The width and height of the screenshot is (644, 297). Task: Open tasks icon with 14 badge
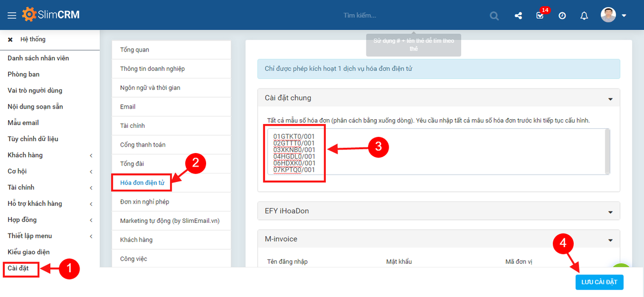click(x=540, y=16)
